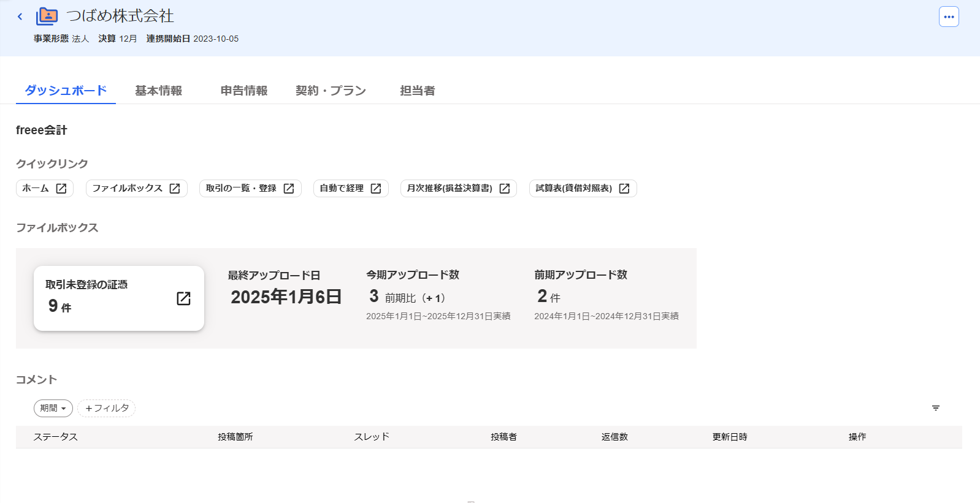This screenshot has width=980, height=503.
Task: Click the ステータス column header
Action: [56, 437]
